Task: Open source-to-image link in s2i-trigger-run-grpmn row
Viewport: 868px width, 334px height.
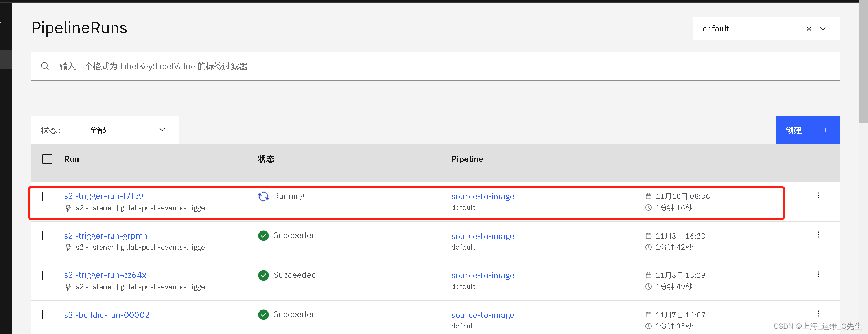Action: click(x=483, y=236)
